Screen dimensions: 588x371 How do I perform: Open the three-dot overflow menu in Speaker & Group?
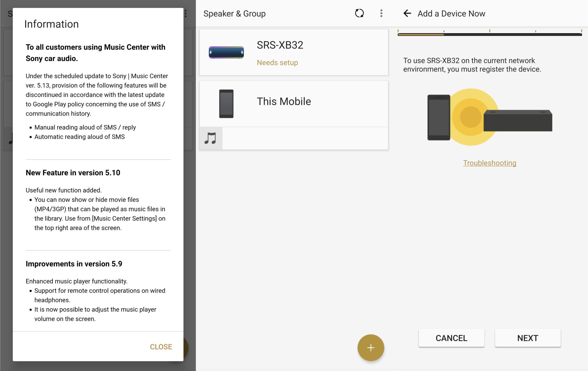[x=381, y=13]
